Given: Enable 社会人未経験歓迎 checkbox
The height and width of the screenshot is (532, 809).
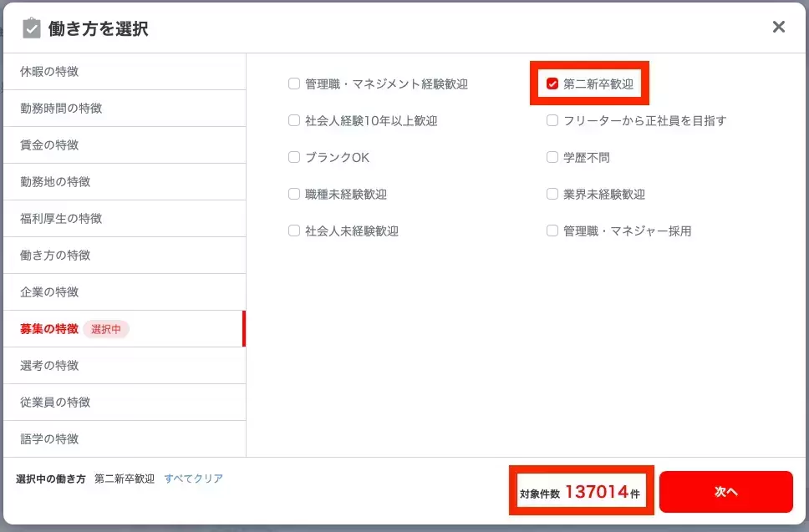Looking at the screenshot, I should 294,231.
